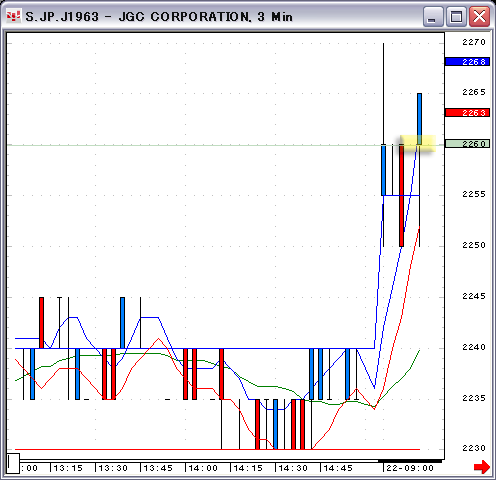Click the 13:15 time axis label
496x480 pixels.
click(68, 468)
